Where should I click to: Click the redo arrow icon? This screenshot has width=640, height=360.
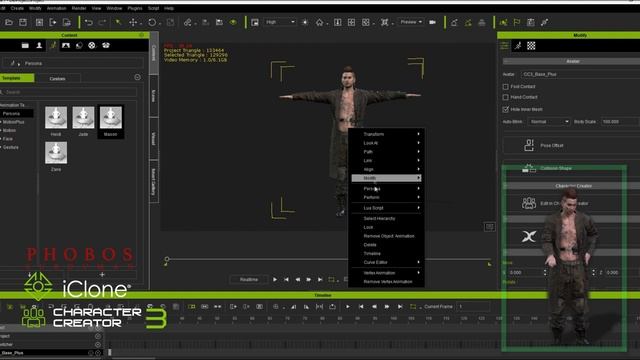click(x=102, y=22)
